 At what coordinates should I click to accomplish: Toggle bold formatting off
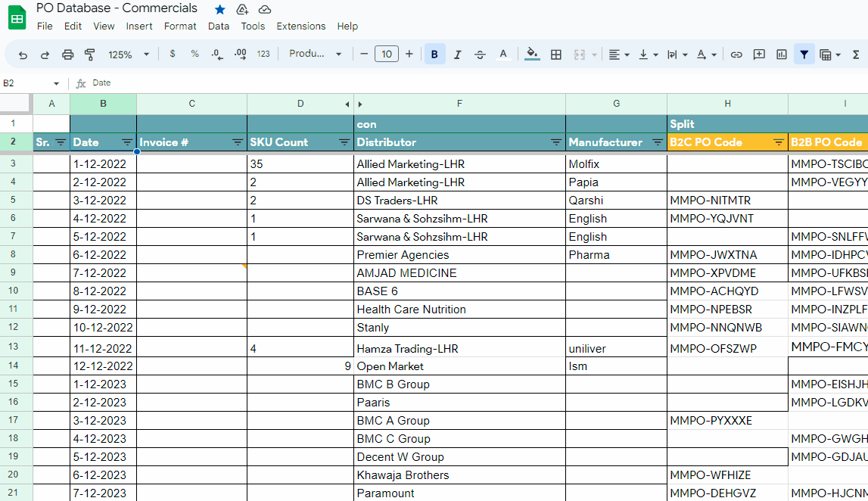[434, 54]
